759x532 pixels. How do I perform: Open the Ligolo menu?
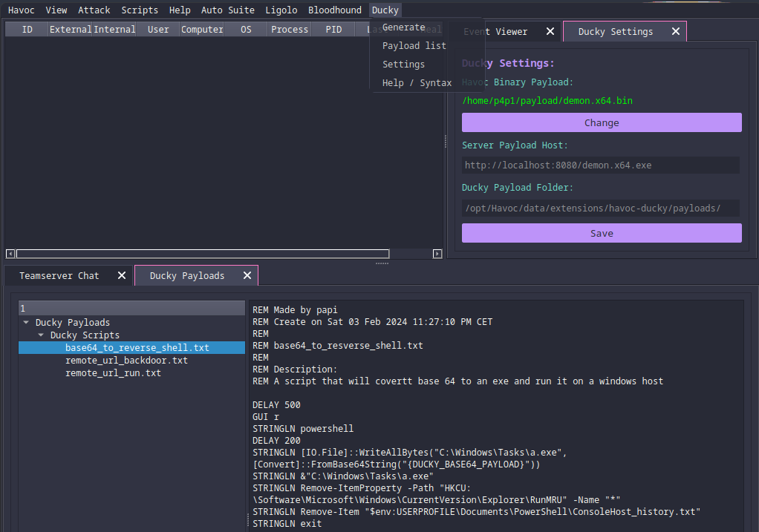click(281, 10)
